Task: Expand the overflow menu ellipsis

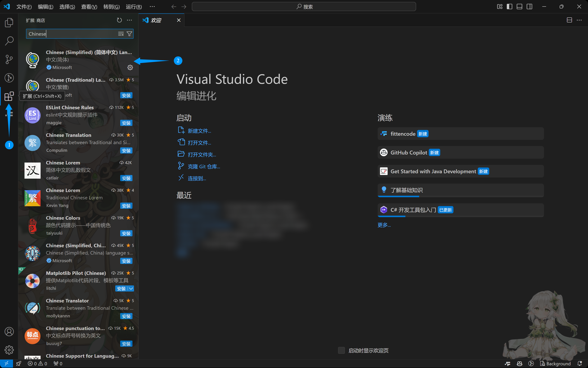Action: click(152, 7)
